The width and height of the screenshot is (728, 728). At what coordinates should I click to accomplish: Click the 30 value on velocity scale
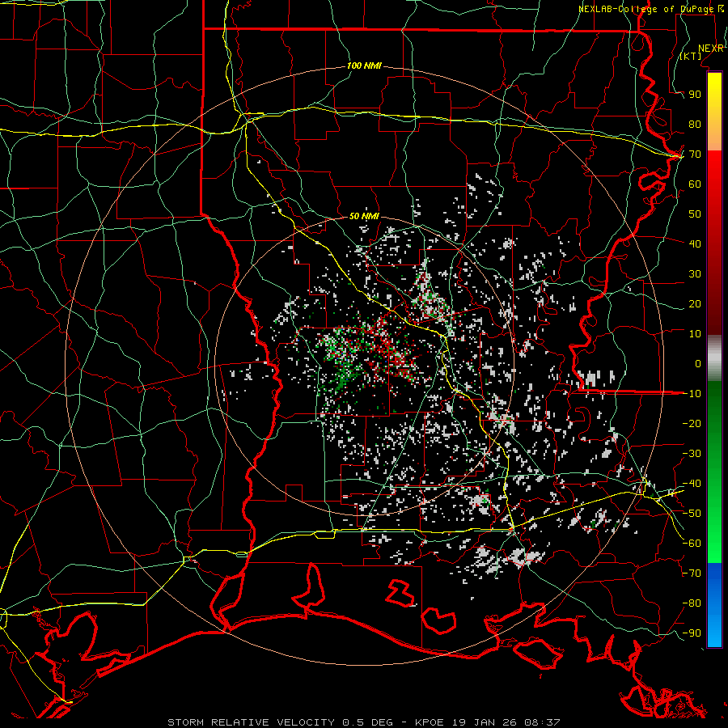[x=695, y=274]
